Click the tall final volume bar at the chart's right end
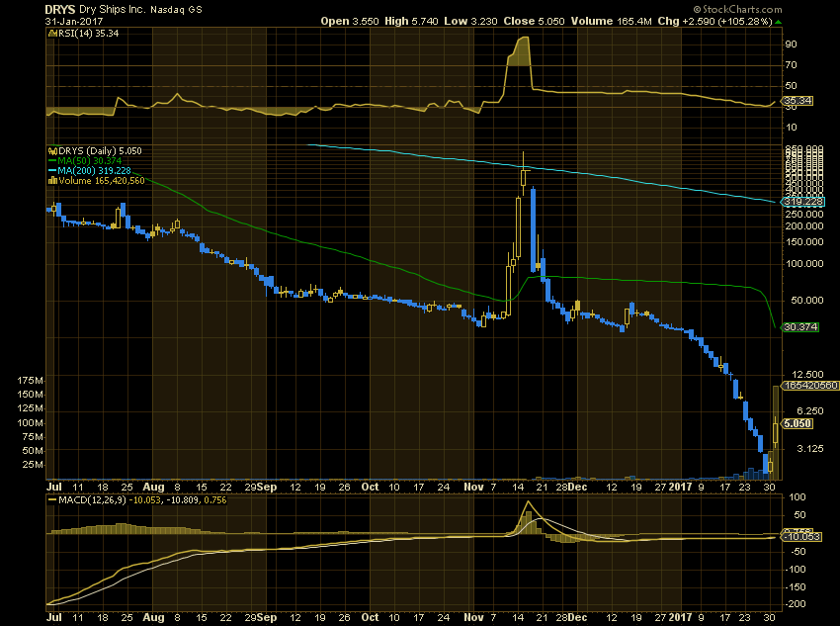The width and height of the screenshot is (840, 626). [776, 432]
